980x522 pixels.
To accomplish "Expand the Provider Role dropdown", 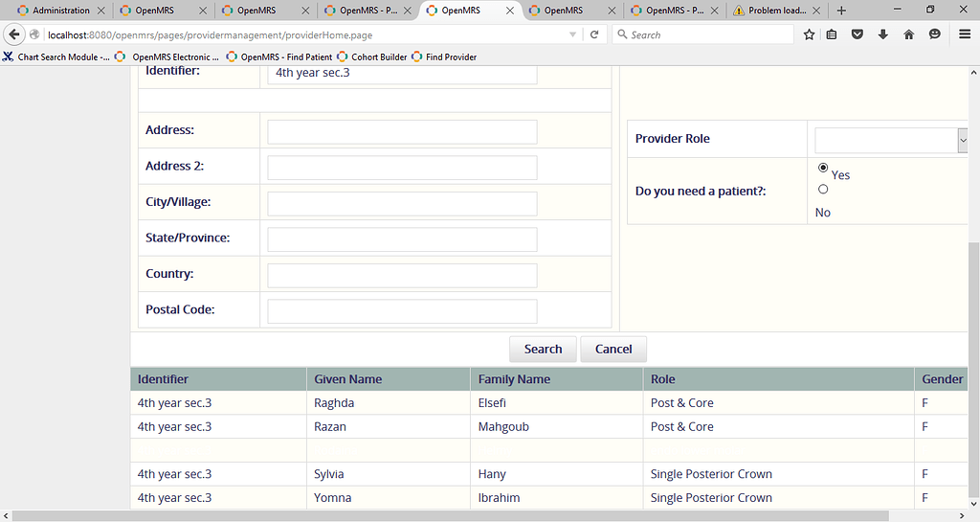I will pyautogui.click(x=962, y=140).
